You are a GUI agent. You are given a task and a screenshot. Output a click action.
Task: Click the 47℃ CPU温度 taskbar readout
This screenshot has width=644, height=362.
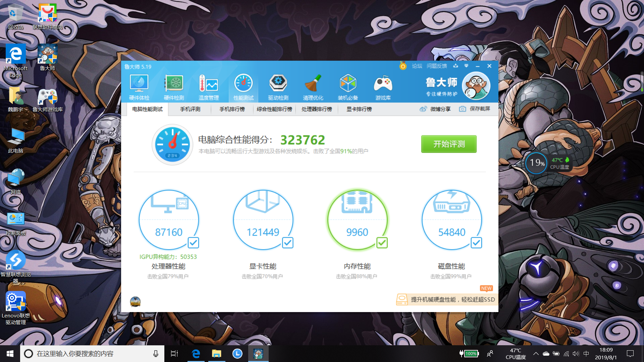[516, 354]
